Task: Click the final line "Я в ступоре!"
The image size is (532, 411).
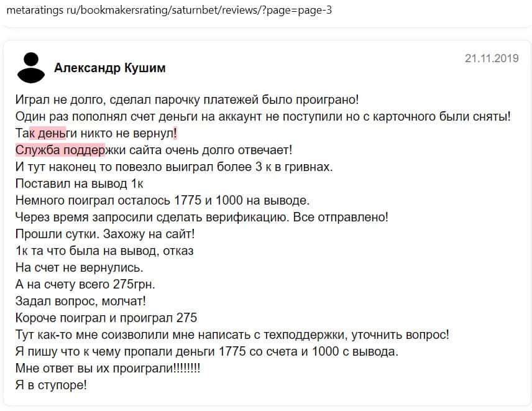Action: pyautogui.click(x=51, y=386)
